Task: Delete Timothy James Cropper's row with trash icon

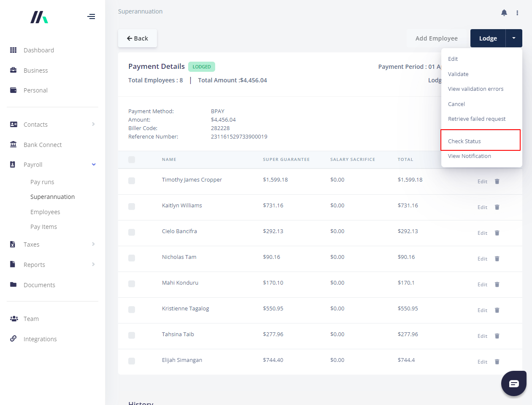Action: pyautogui.click(x=497, y=182)
